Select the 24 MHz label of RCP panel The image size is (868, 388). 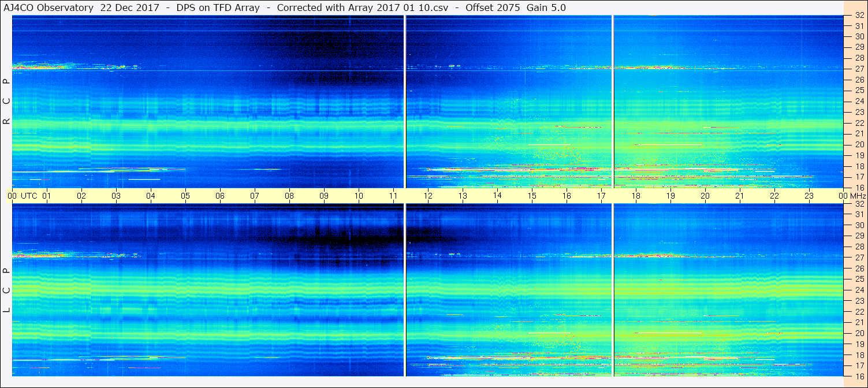click(859, 101)
